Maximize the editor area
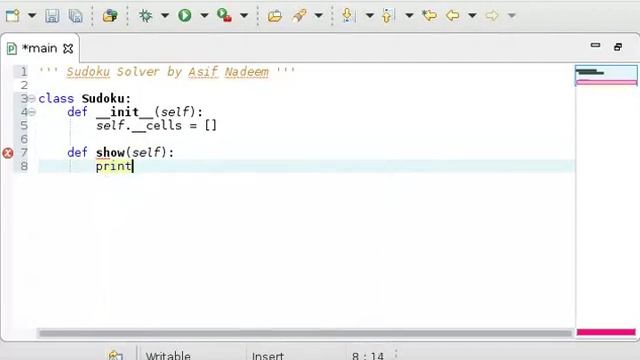 pyautogui.click(x=618, y=47)
